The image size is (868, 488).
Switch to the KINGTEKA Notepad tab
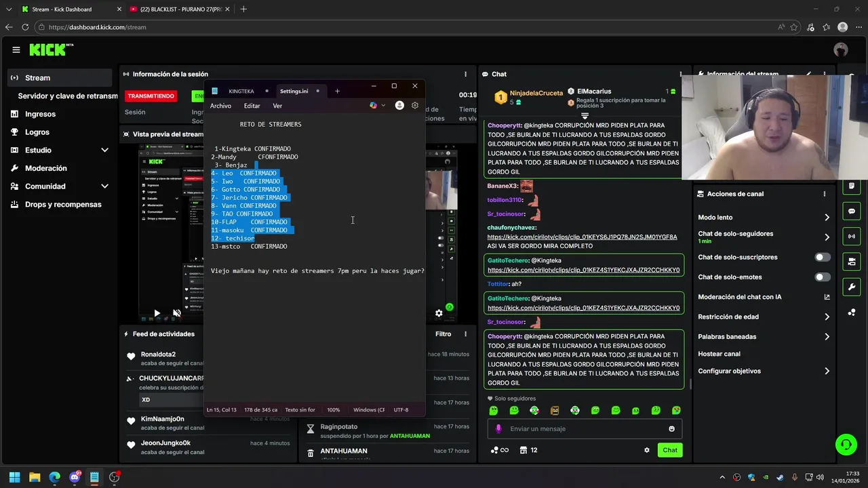coord(241,91)
